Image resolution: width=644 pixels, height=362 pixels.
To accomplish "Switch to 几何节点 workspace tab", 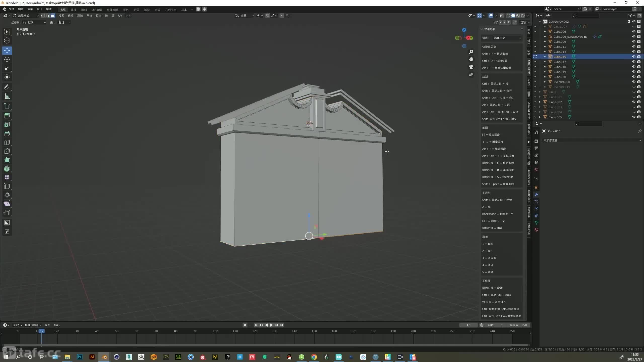I will pyautogui.click(x=171, y=10).
